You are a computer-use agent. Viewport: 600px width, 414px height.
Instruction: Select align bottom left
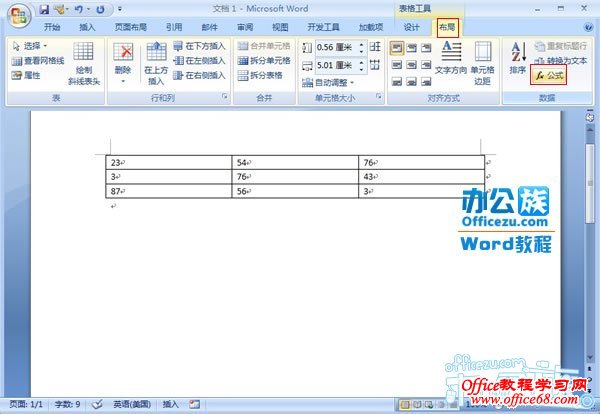click(397, 81)
